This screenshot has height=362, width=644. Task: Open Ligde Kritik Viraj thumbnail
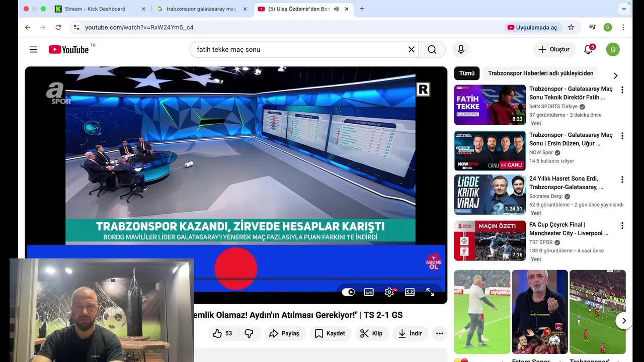[x=490, y=195]
